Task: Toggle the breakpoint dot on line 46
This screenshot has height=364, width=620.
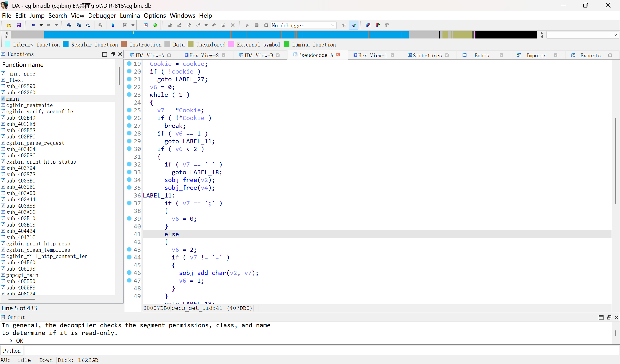Action: (x=129, y=273)
